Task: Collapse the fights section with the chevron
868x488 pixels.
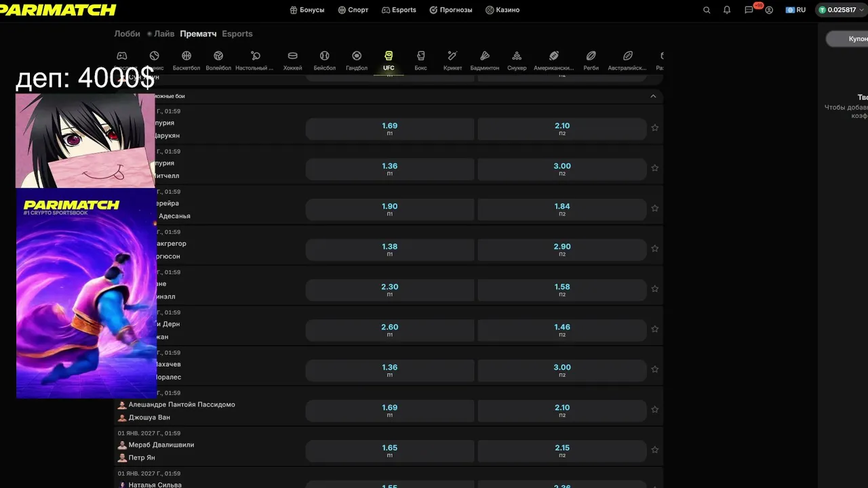Action: click(653, 96)
